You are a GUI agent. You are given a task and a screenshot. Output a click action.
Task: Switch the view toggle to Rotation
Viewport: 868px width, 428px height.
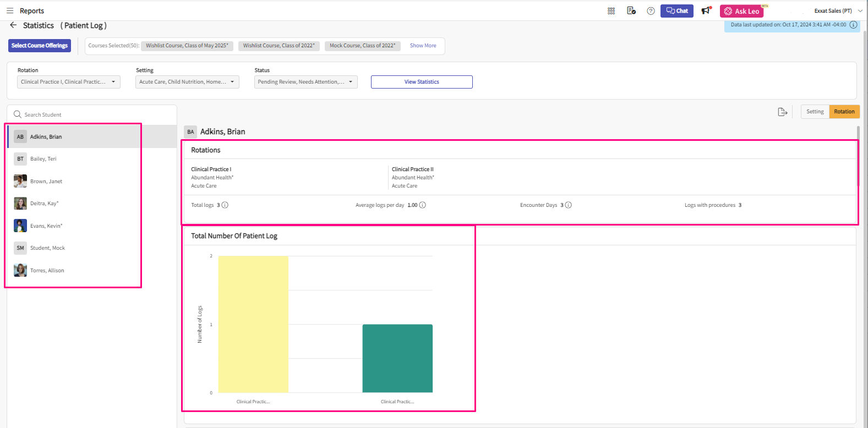click(844, 112)
